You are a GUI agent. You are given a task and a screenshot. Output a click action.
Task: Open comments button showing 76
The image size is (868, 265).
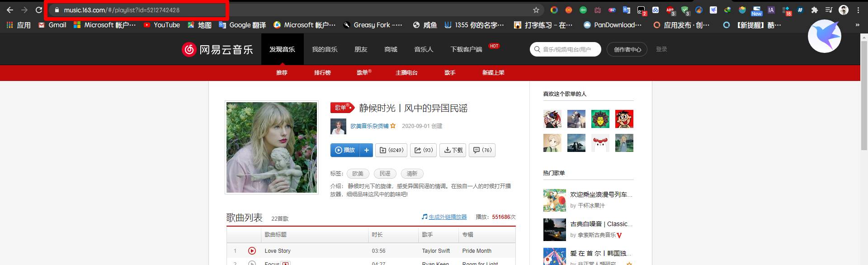pyautogui.click(x=482, y=150)
